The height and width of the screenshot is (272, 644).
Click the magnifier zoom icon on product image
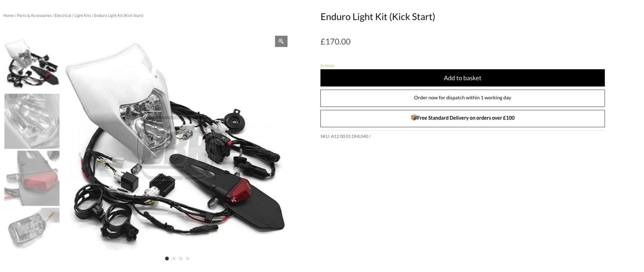pos(281,41)
